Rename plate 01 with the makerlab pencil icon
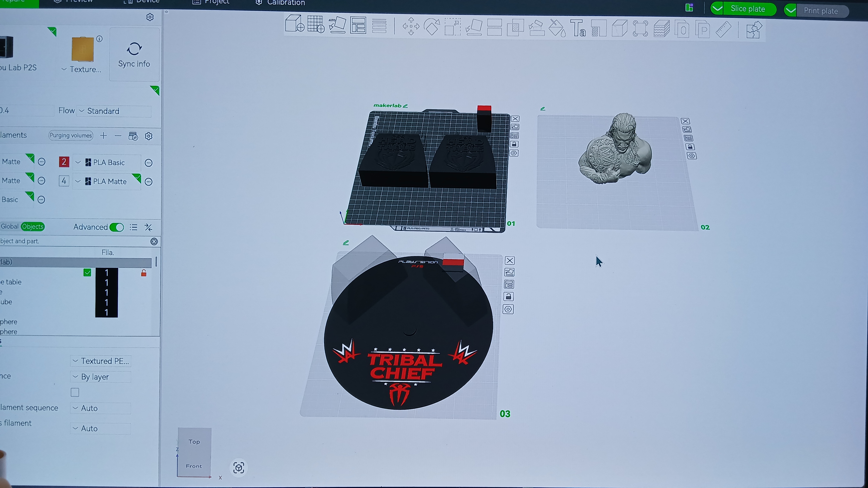Screen dimensions: 868x488 click(x=405, y=106)
